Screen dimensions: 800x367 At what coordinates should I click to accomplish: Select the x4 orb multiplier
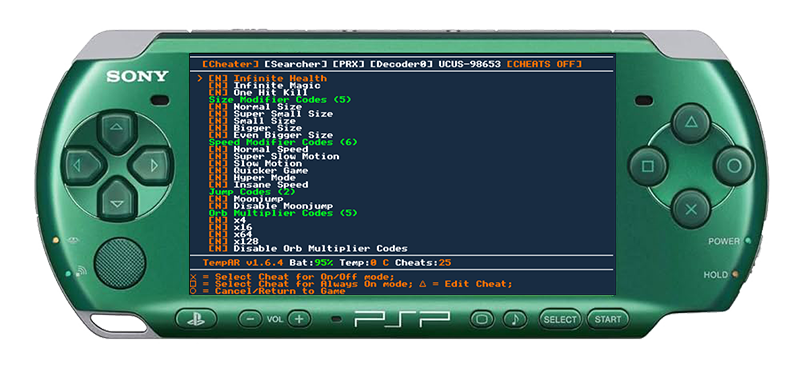(x=228, y=220)
